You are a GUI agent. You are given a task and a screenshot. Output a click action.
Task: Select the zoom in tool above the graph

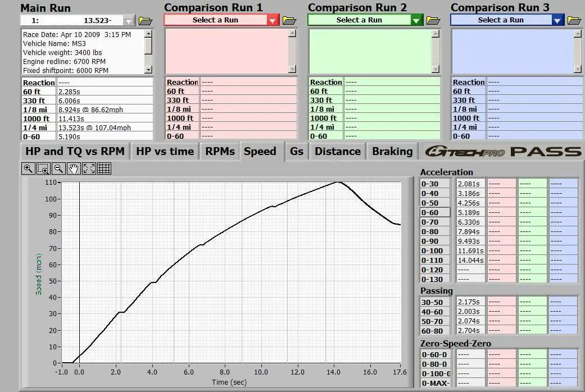click(28, 168)
